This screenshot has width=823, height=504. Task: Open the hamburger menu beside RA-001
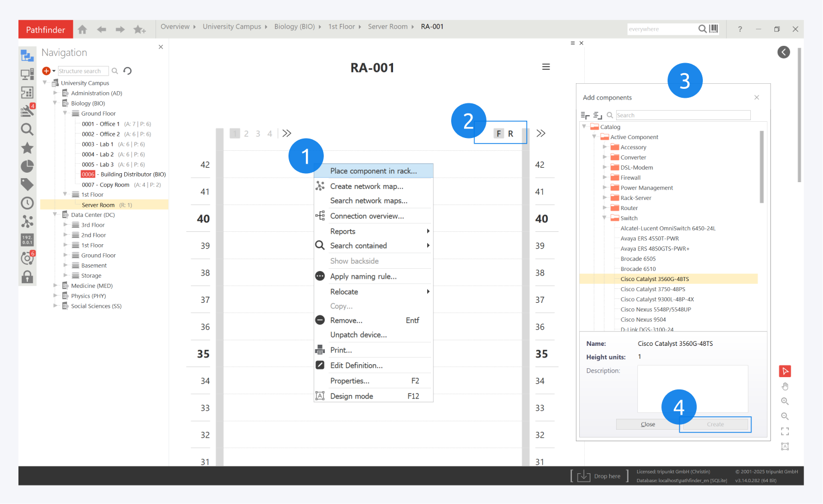[x=546, y=66]
